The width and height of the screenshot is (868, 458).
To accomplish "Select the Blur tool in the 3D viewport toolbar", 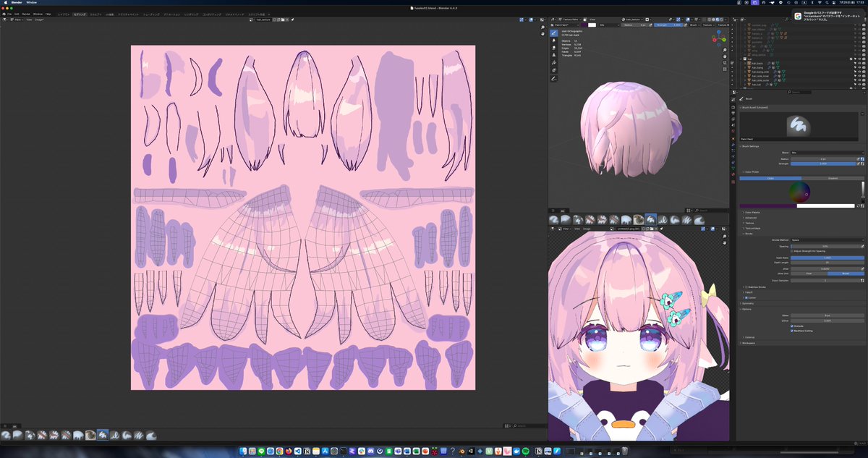I will [553, 41].
